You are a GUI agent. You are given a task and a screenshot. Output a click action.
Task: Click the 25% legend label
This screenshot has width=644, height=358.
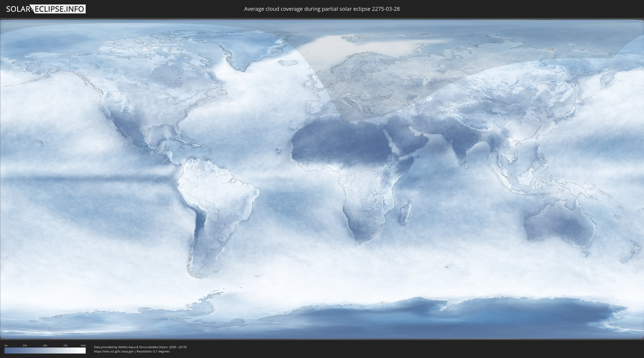[25, 345]
